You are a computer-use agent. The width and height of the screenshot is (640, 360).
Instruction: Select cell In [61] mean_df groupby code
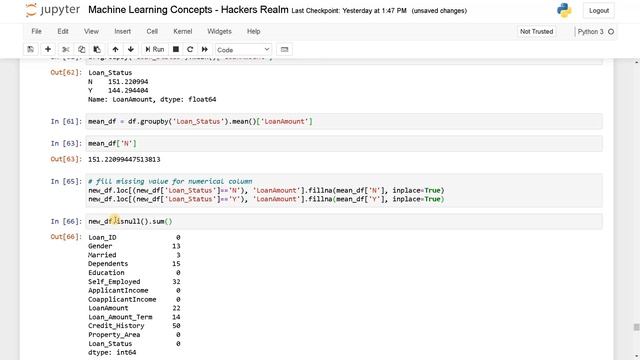(x=344, y=121)
